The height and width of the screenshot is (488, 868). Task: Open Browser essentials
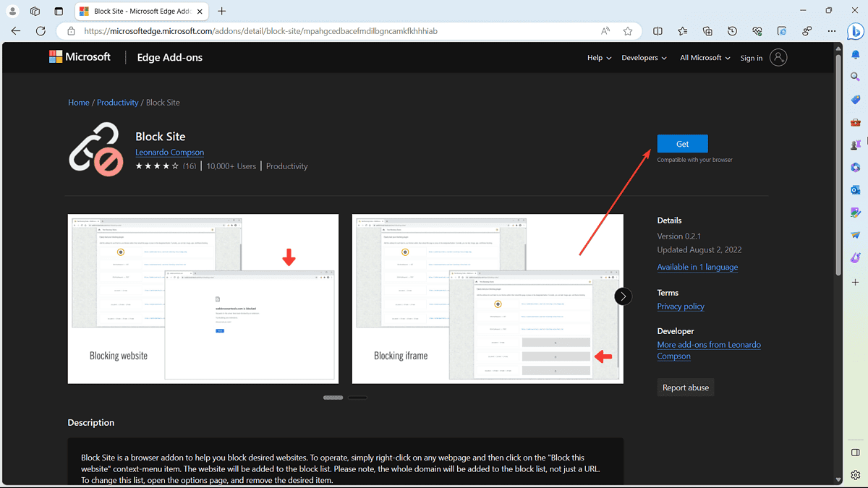(x=757, y=31)
